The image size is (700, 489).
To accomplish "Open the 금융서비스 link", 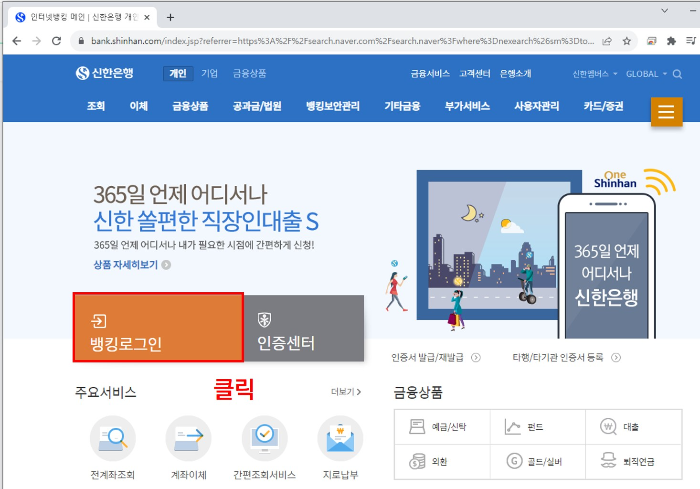I will [x=430, y=74].
